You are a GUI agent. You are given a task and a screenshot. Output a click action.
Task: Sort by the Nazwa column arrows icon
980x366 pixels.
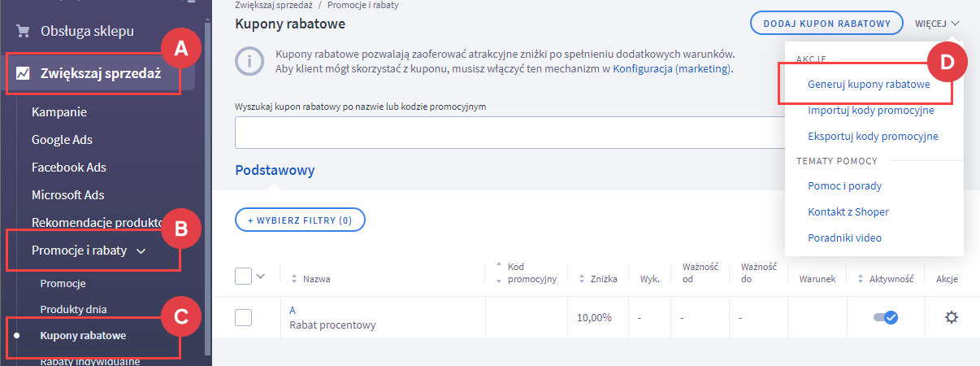pos(294,279)
